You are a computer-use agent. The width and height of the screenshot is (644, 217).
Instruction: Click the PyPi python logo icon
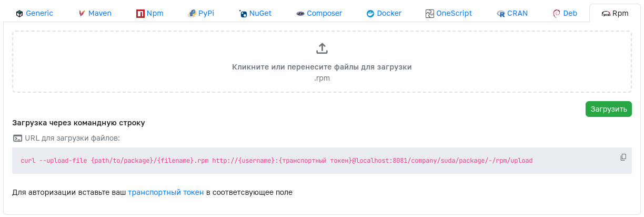point(192,14)
